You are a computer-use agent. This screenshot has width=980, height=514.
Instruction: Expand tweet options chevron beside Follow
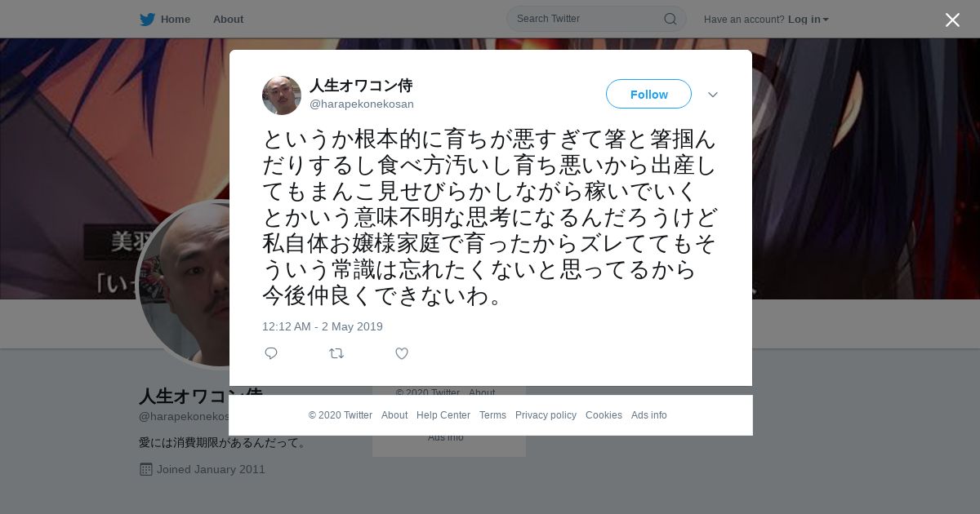pyautogui.click(x=713, y=95)
